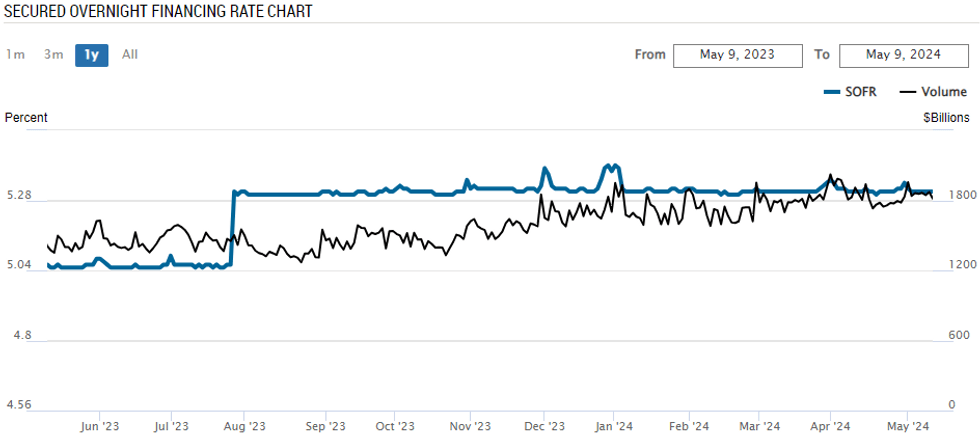Click the Jan '24 axis label
The image size is (980, 444).
(x=613, y=425)
